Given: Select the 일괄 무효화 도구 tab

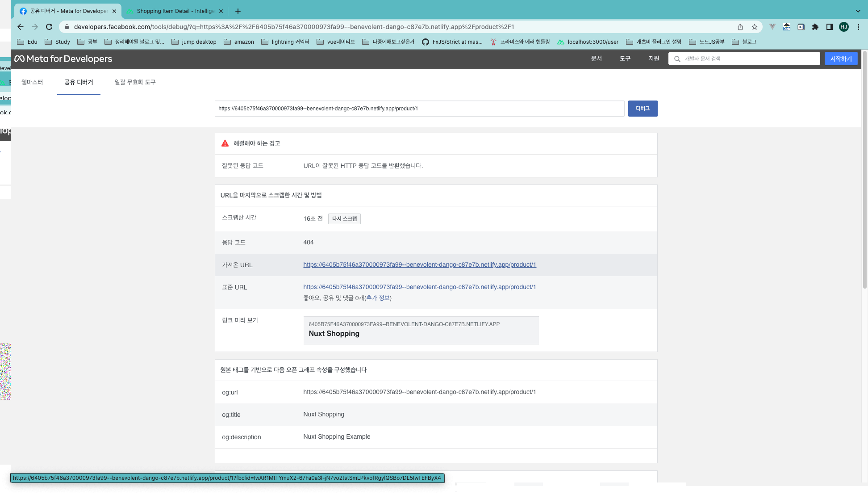Looking at the screenshot, I should [135, 82].
